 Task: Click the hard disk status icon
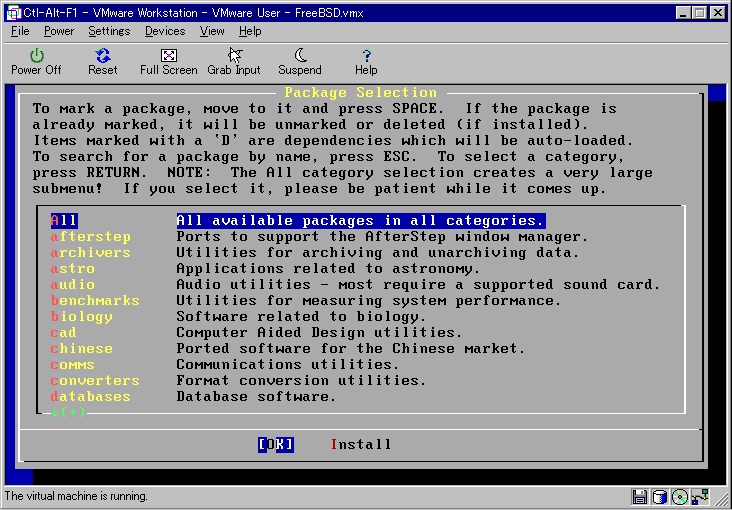(659, 496)
